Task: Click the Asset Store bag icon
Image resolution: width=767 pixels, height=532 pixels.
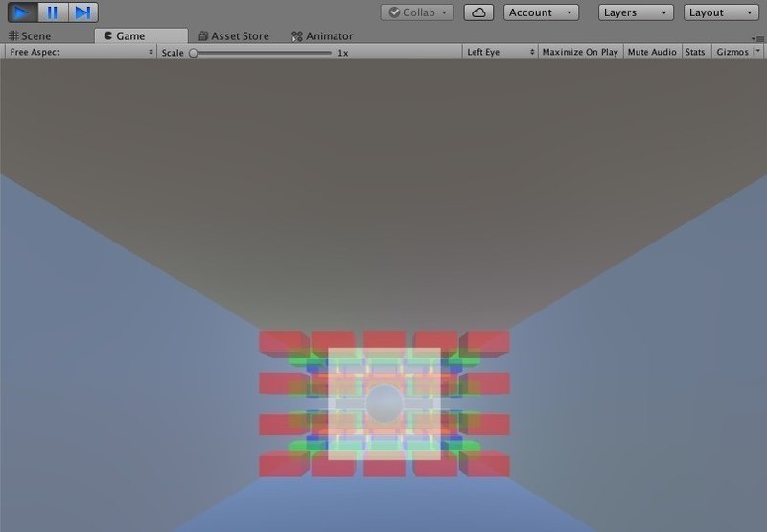Action: [203, 36]
